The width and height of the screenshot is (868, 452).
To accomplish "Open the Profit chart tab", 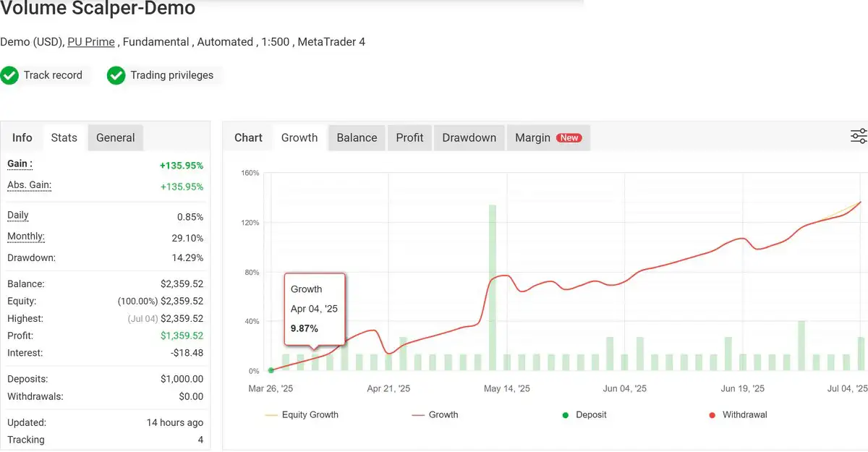I will tap(409, 137).
